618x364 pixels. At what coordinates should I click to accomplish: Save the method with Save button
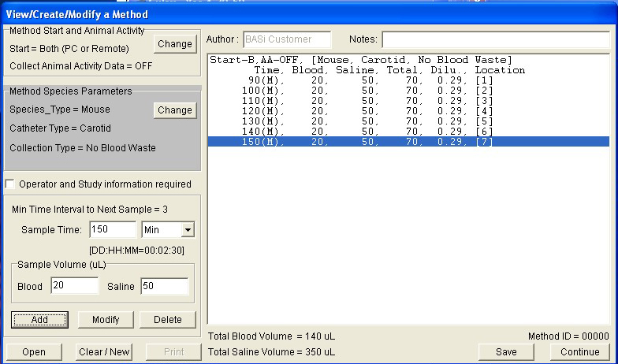(x=506, y=351)
